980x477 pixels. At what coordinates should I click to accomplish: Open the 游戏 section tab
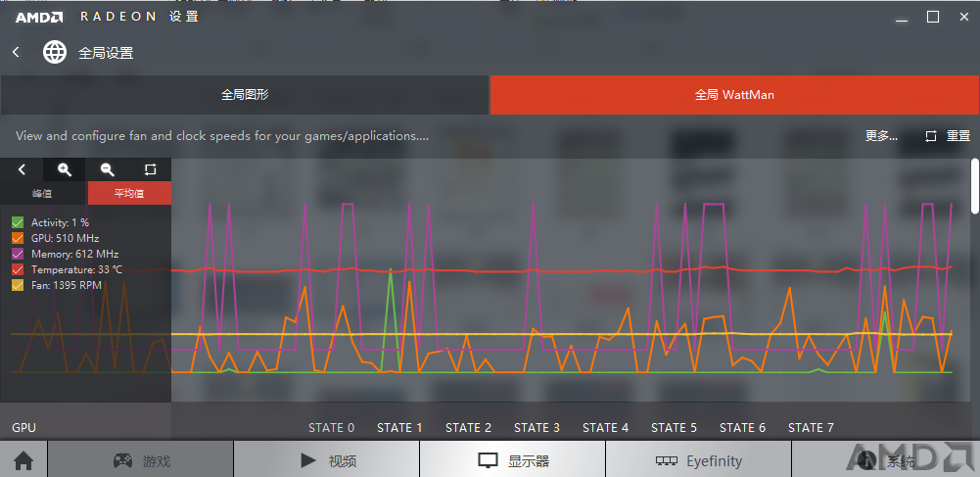[x=141, y=460]
